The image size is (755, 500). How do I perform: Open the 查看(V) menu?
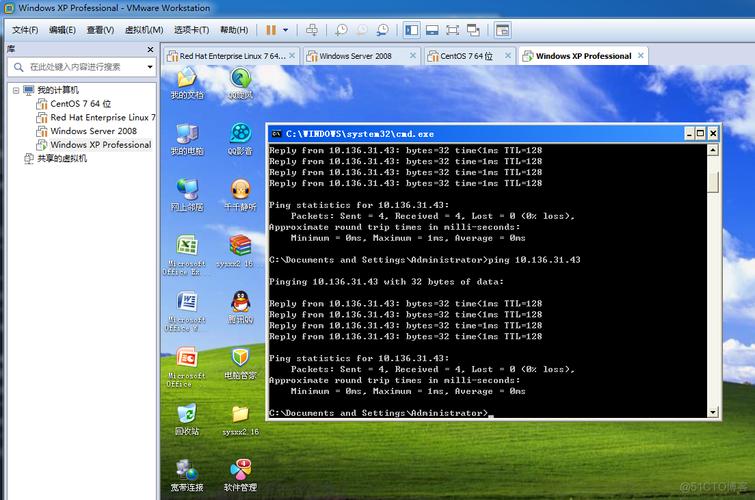point(100,30)
